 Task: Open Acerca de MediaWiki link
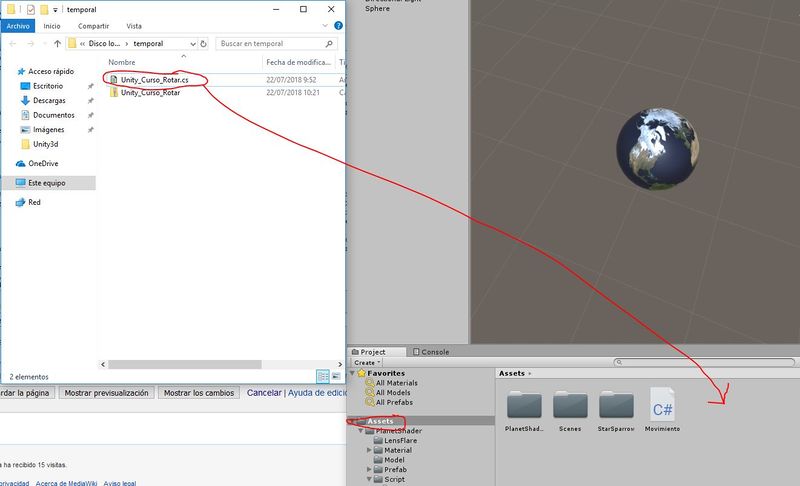(66, 483)
